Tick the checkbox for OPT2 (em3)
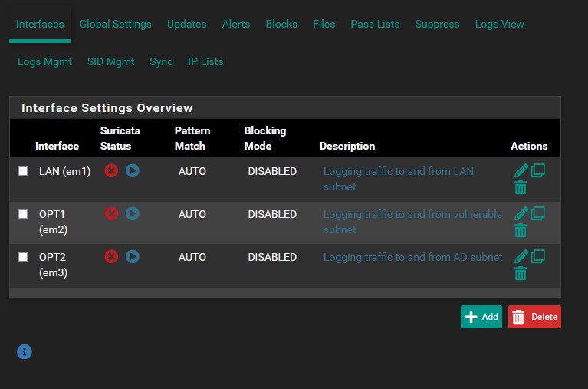The height and width of the screenshot is (389, 588). coord(23,257)
